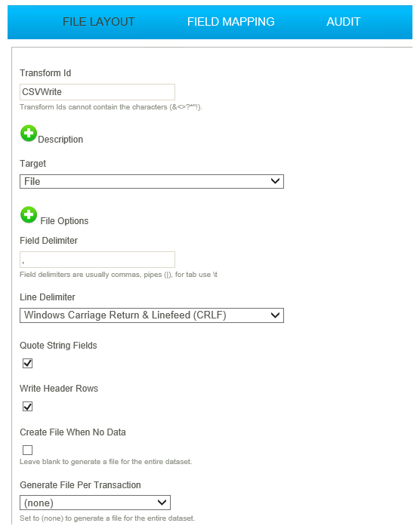The width and height of the screenshot is (420, 532).
Task: Go to the AUDIT tab
Action: click(343, 22)
